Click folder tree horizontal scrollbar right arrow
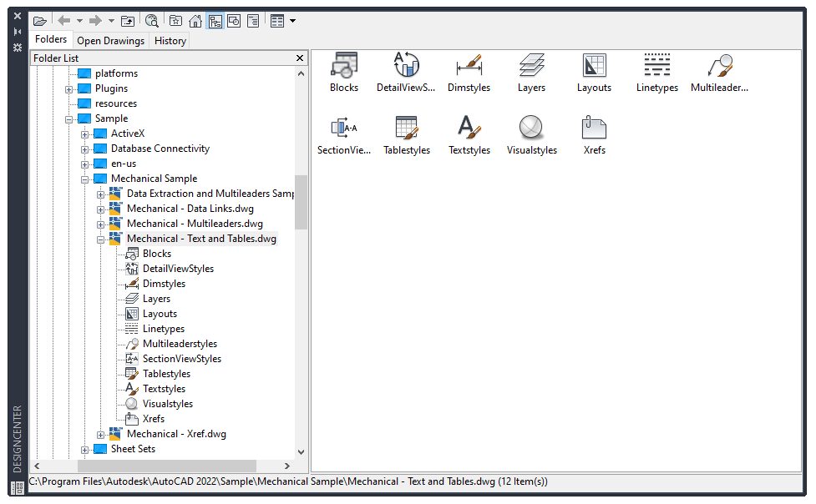Screen dimensions: 816x504 tap(286, 466)
